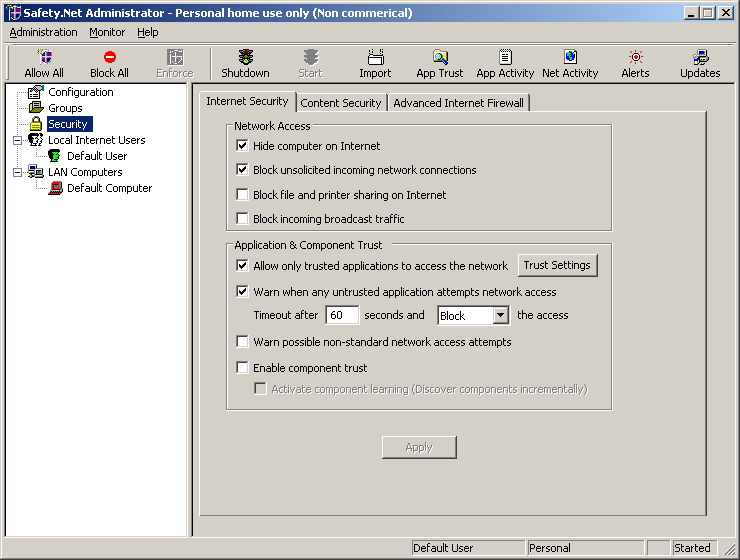Uncheck Hide computer on Internet

(x=242, y=145)
